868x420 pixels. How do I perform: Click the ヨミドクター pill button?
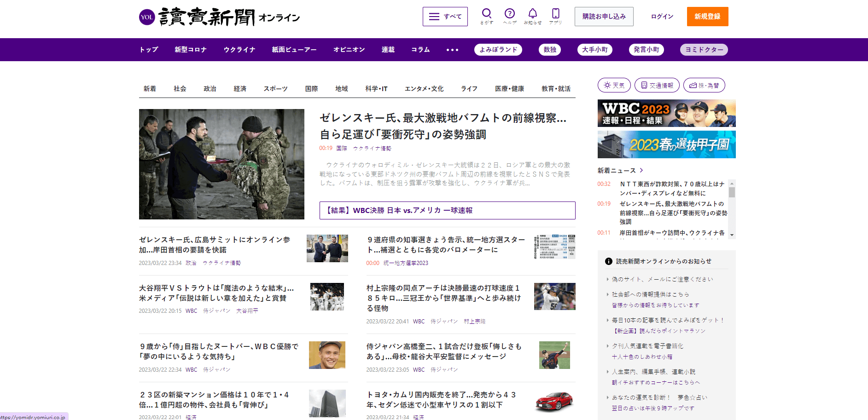tap(704, 50)
